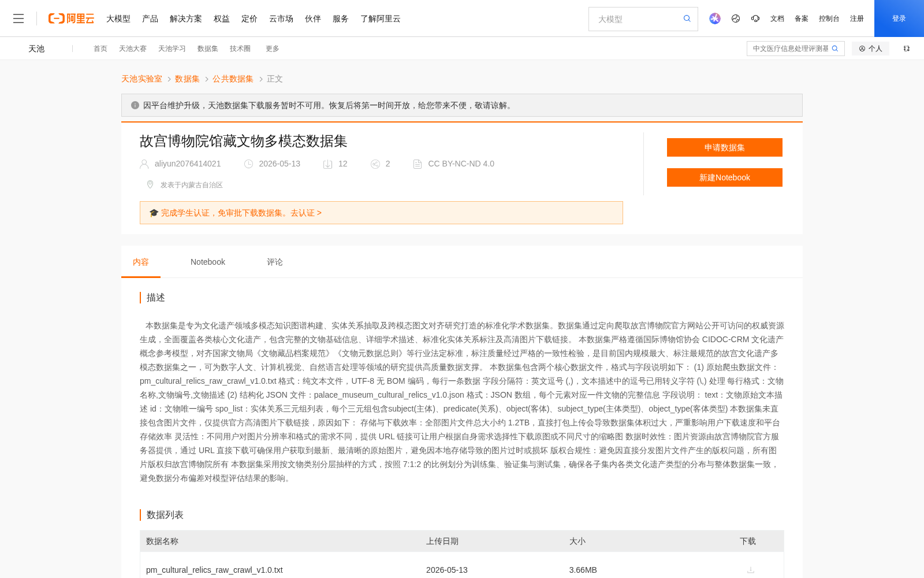
Task: Open the hamburger menu icon
Action: [18, 18]
